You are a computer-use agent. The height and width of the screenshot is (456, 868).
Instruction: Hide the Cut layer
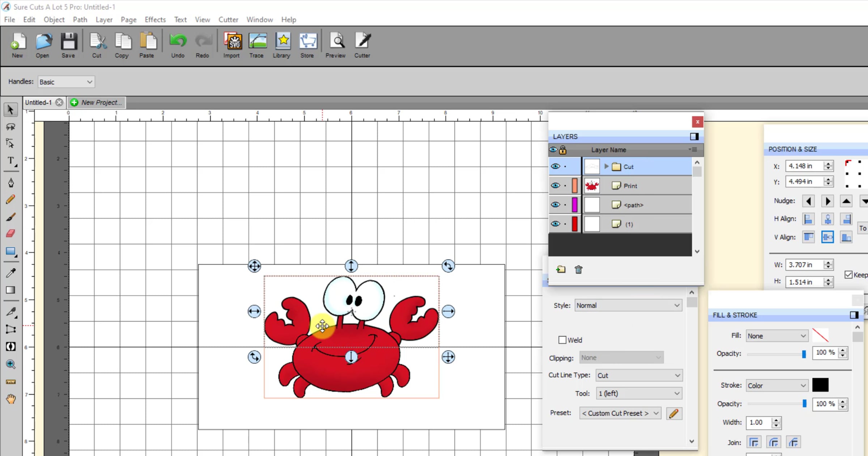point(556,166)
